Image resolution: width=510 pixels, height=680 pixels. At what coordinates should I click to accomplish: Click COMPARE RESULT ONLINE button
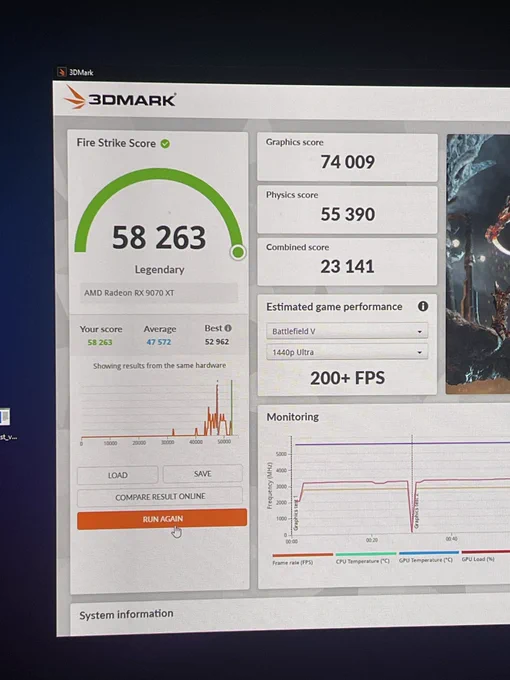(160, 497)
